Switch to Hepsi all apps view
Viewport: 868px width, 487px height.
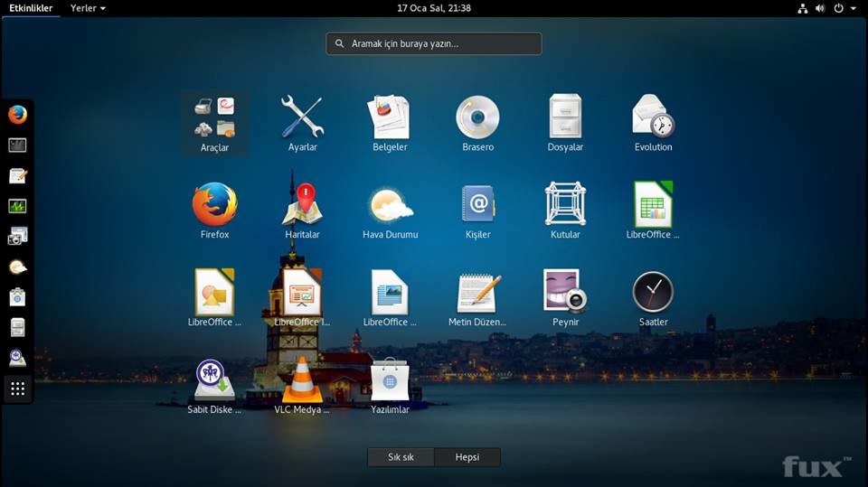467,457
